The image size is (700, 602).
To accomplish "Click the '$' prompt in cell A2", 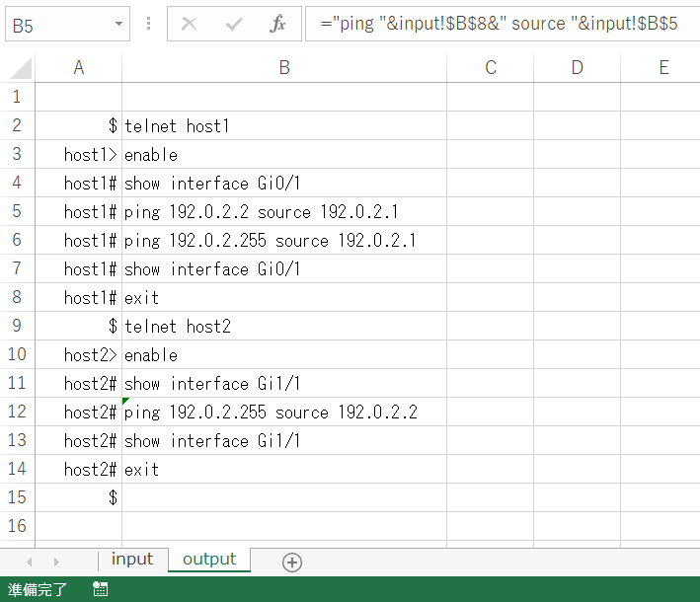I will tap(113, 126).
